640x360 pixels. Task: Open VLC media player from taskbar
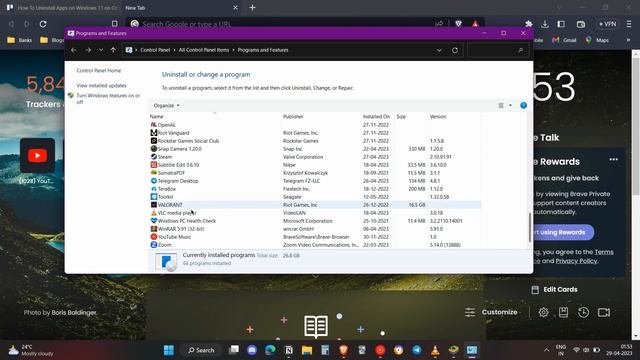435,350
